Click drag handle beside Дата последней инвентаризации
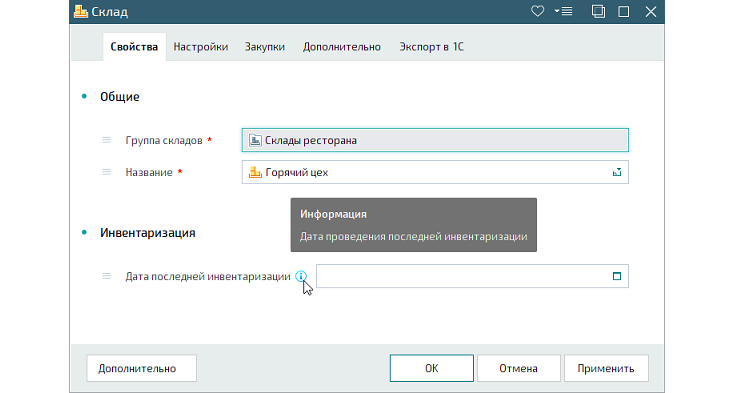This screenshot has height=393, width=739. (x=107, y=276)
